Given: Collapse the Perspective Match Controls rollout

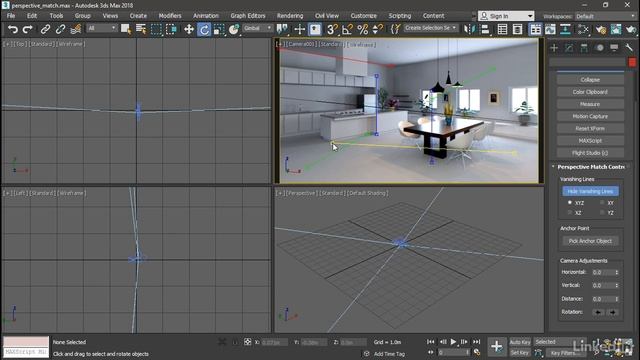Looking at the screenshot, I should click(590, 167).
